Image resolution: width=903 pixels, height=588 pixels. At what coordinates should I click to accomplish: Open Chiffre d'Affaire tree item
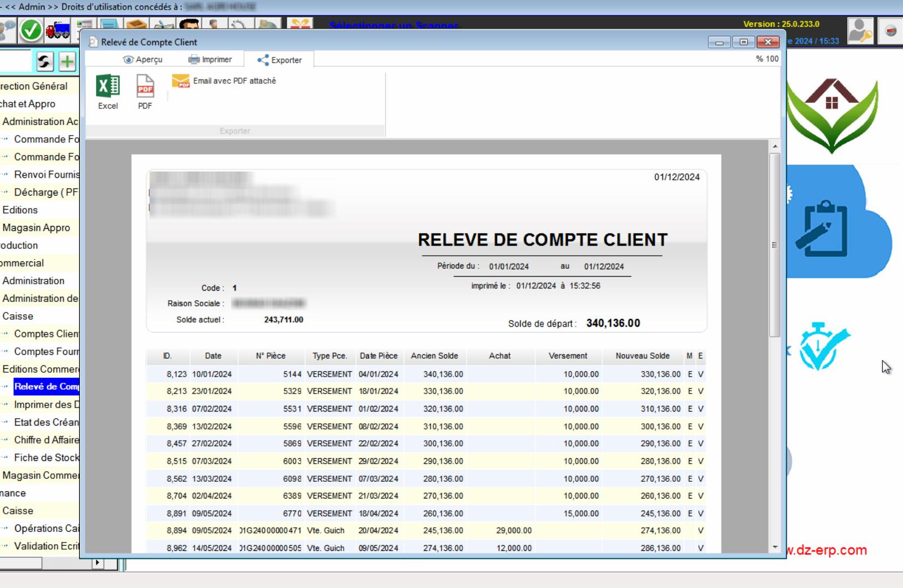click(46, 440)
